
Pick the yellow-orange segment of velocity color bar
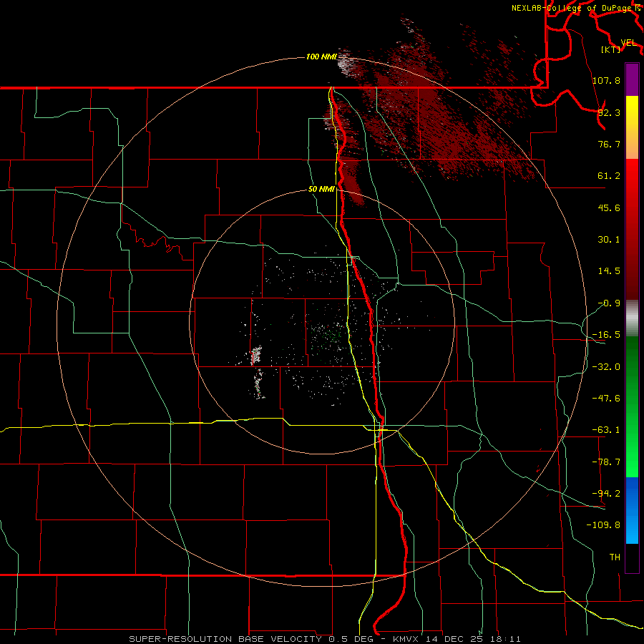coord(632,127)
